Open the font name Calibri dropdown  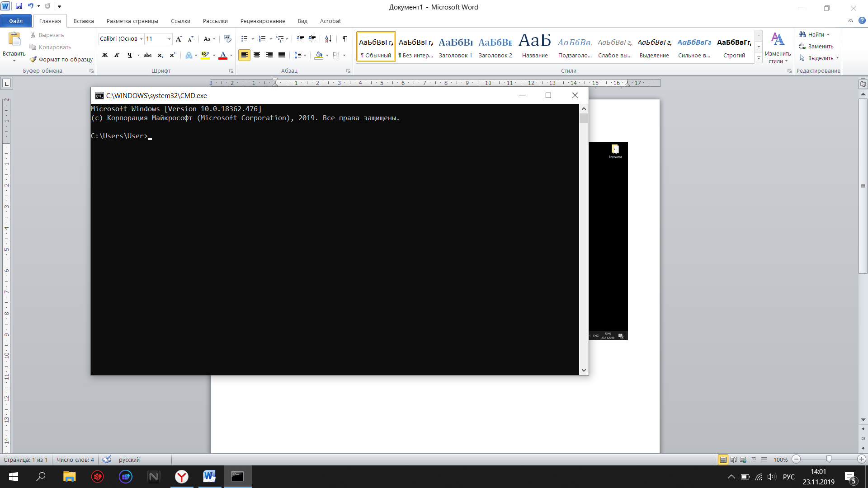(x=141, y=39)
